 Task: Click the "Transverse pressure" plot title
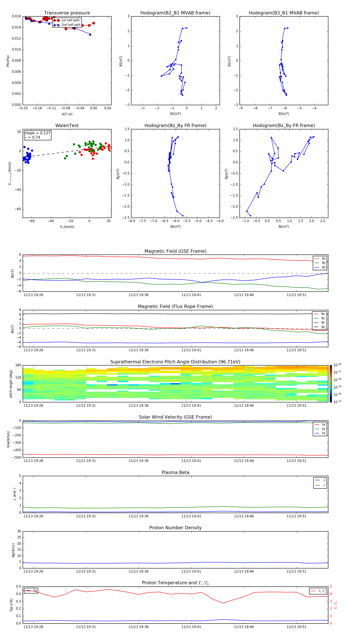(67, 13)
